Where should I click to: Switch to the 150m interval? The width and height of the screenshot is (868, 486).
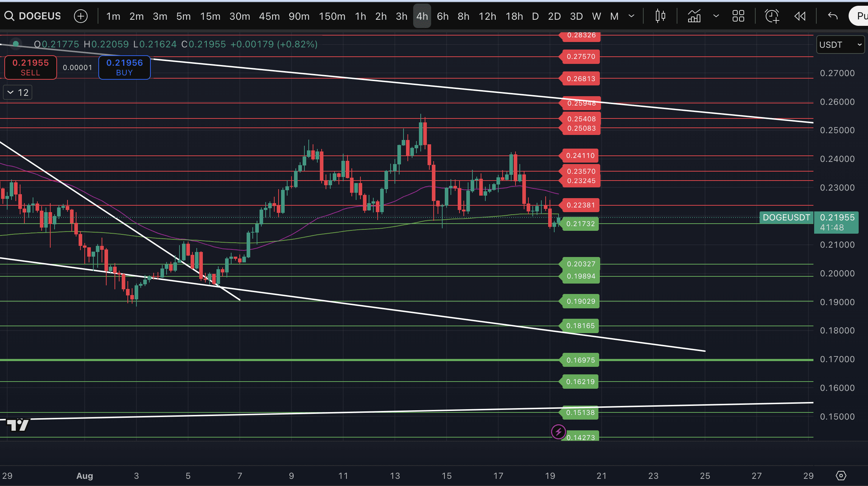(332, 16)
